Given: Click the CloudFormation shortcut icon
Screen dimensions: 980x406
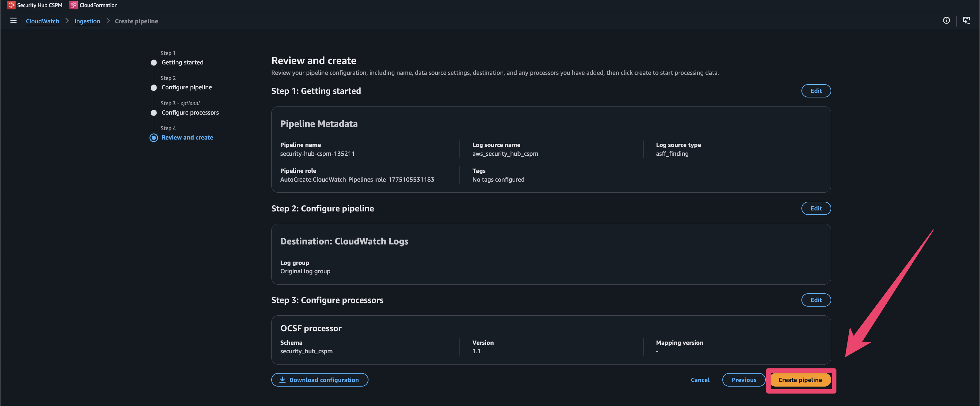Looking at the screenshot, I should pos(74,5).
